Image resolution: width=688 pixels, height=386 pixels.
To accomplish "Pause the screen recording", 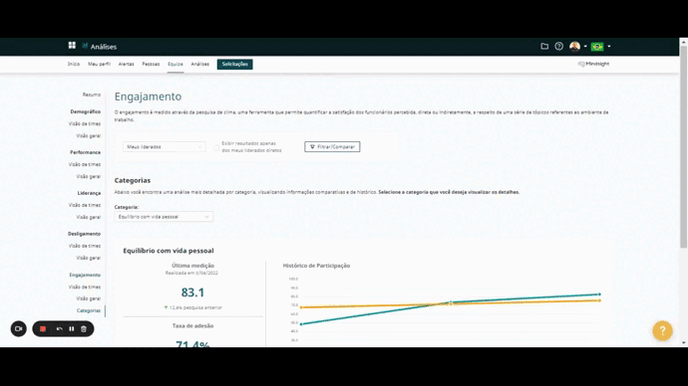I will (x=72, y=329).
